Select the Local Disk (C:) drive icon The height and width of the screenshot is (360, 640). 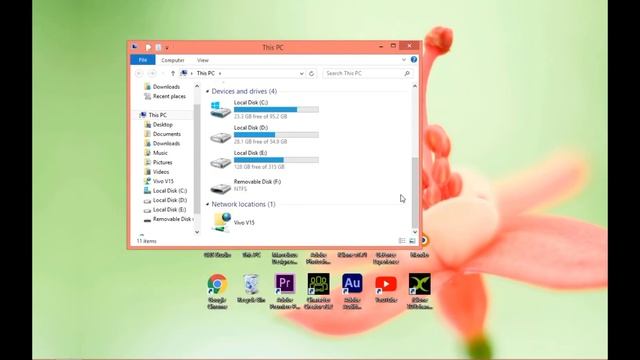[x=220, y=109]
